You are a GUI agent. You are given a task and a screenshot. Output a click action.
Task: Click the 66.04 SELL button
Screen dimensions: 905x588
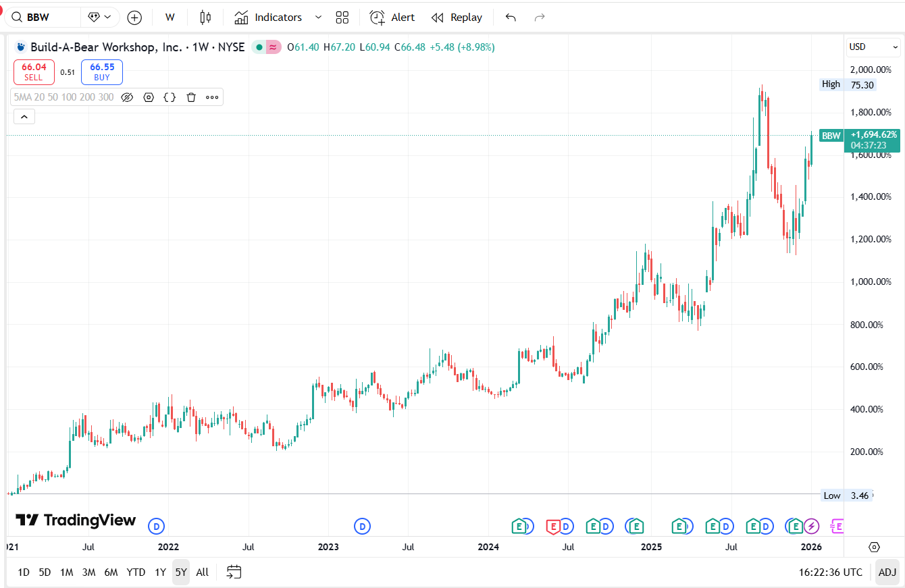click(x=34, y=72)
